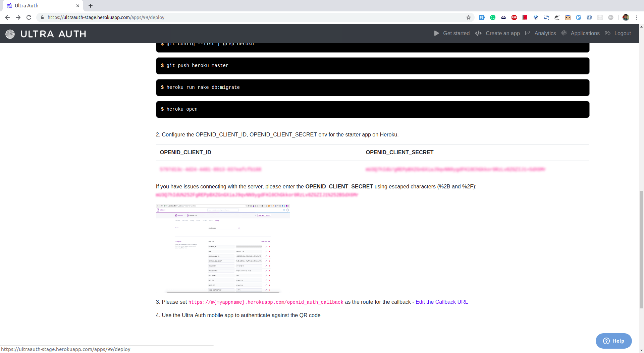Viewport: 644px width, 353px height.
Task: Reload the current page
Action: tap(29, 17)
